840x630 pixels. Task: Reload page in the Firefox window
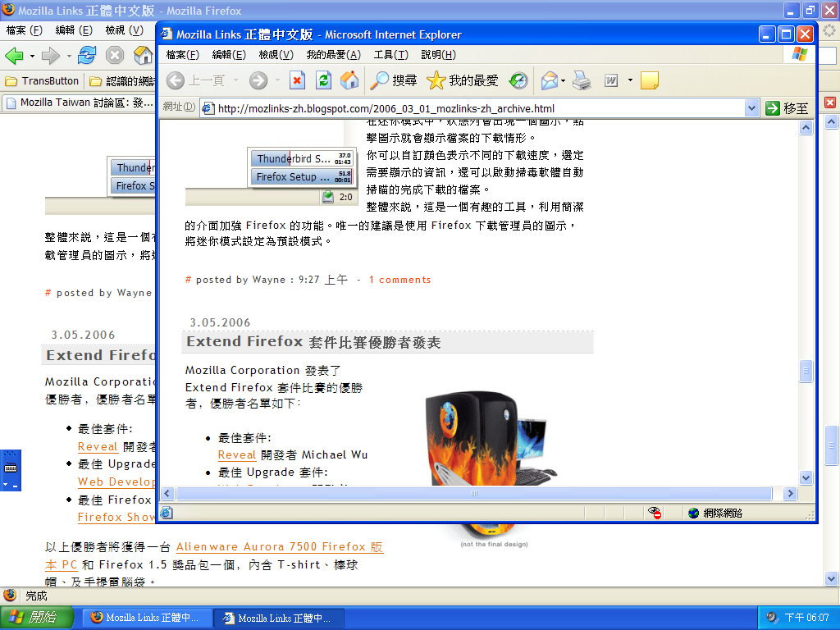[87, 55]
